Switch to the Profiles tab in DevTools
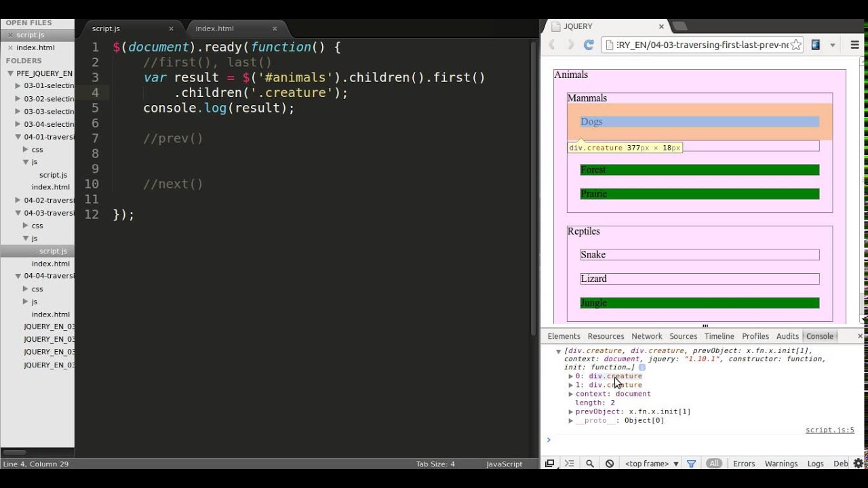The image size is (868, 488). tap(755, 336)
